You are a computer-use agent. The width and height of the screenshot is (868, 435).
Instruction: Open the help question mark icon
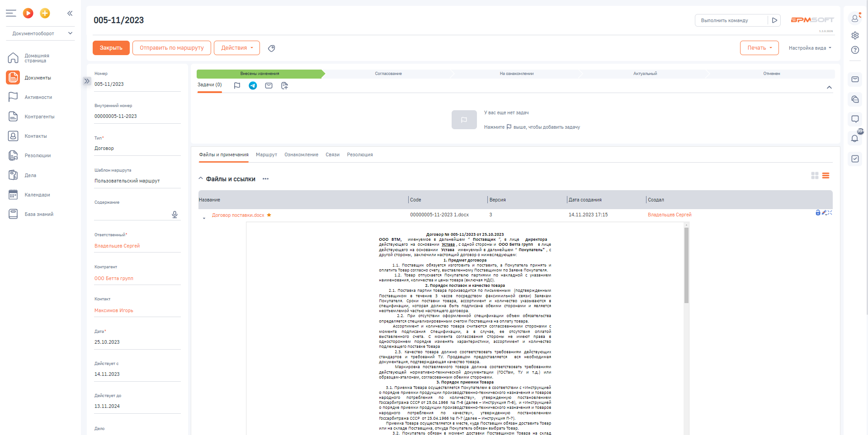[x=855, y=50]
